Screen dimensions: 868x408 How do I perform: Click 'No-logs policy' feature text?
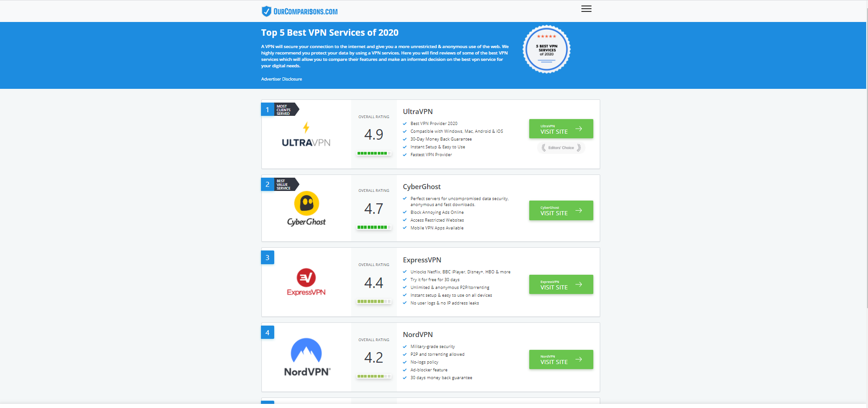pos(424,362)
